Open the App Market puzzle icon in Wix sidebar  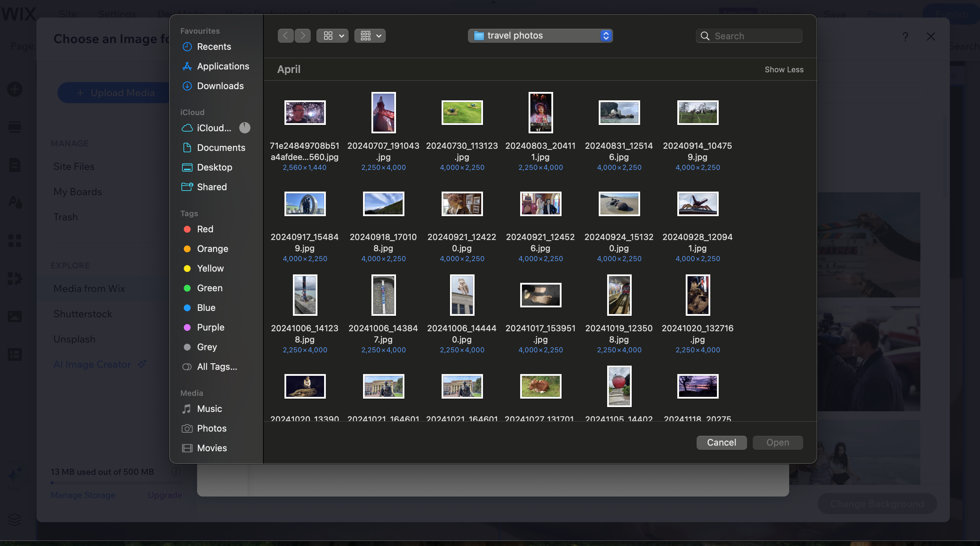click(x=14, y=279)
